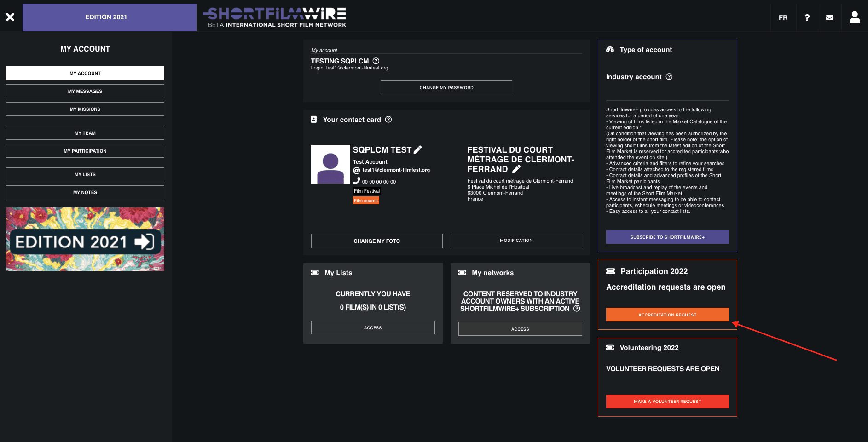Click the Test Account label
The height and width of the screenshot is (442, 868).
[370, 162]
